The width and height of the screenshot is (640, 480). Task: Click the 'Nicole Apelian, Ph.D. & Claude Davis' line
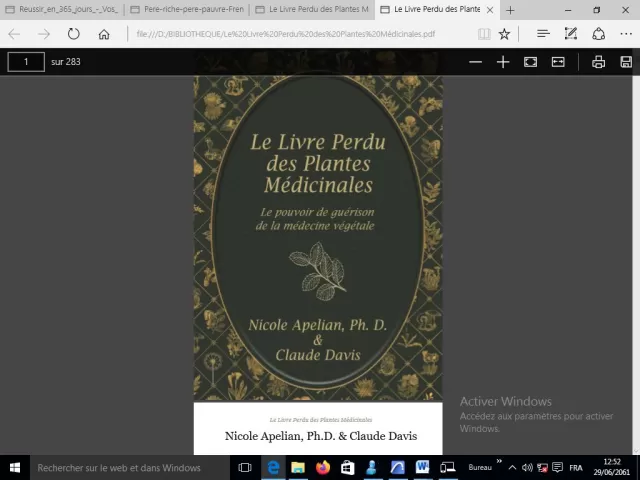click(321, 436)
